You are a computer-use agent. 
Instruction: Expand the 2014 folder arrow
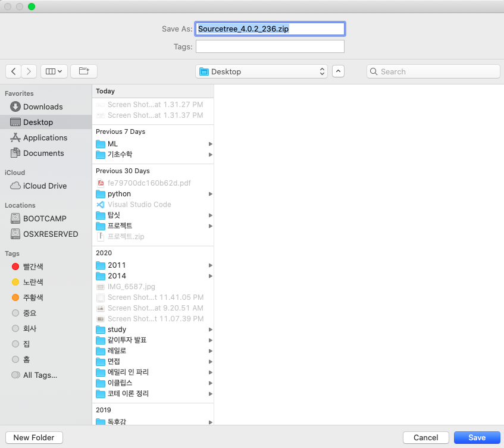click(210, 276)
